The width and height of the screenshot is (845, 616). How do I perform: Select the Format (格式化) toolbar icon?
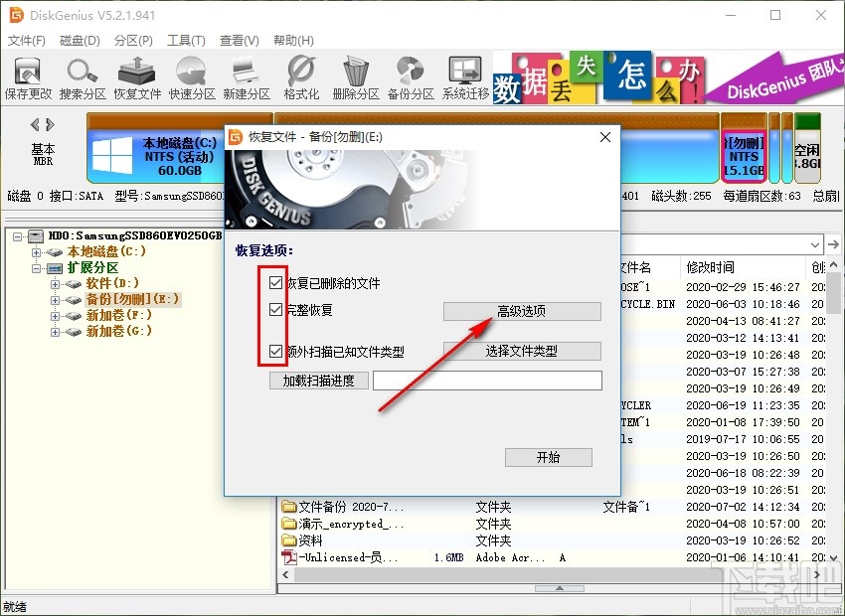(301, 78)
